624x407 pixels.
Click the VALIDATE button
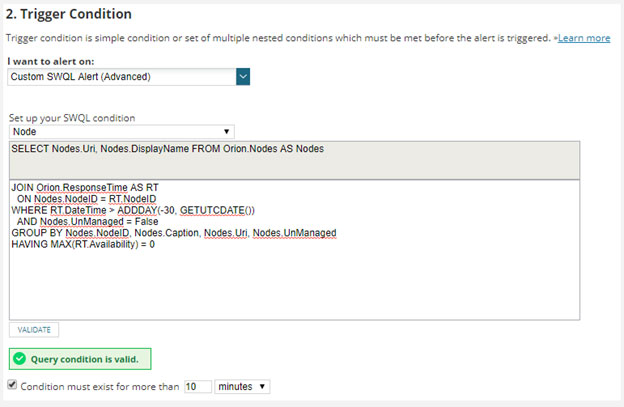pos(34,330)
